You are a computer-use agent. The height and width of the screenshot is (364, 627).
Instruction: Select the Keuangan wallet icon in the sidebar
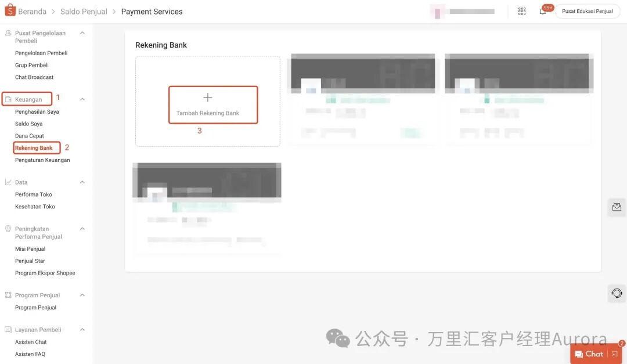(x=9, y=99)
